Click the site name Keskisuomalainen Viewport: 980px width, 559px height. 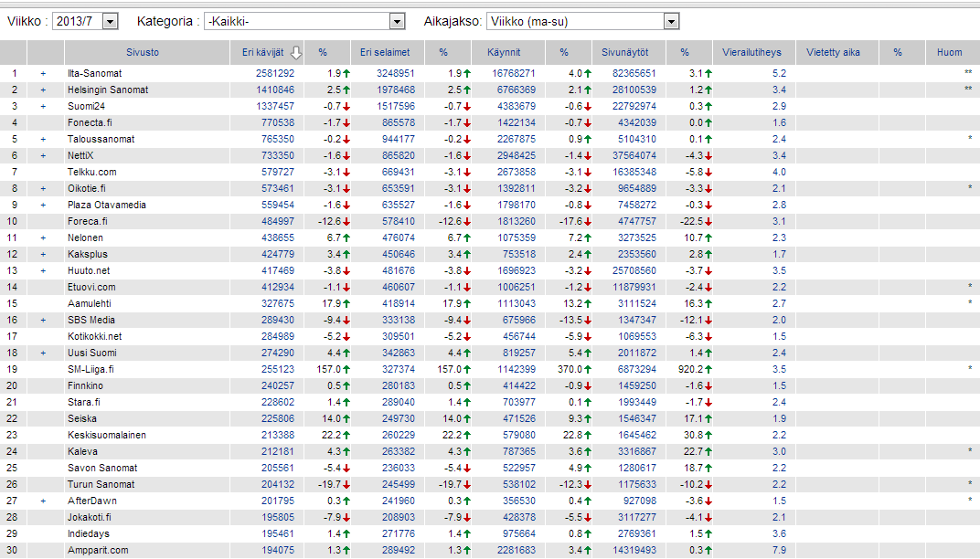[x=107, y=436]
